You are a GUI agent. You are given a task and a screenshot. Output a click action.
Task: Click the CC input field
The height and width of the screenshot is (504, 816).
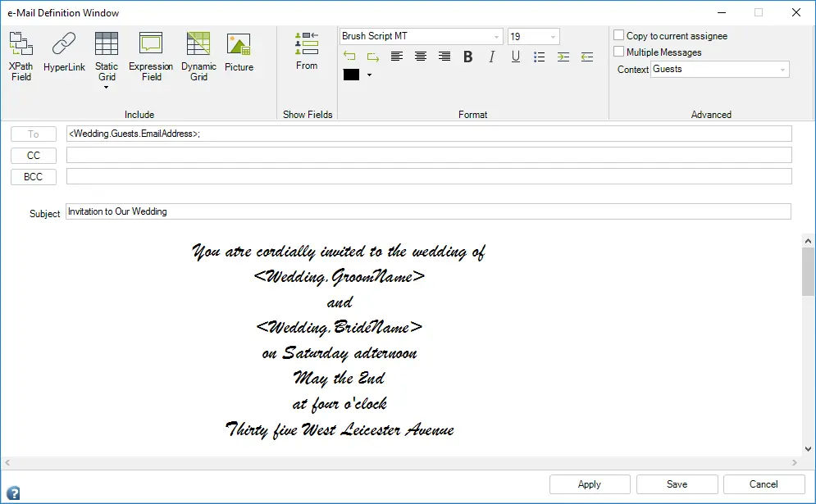click(x=429, y=155)
